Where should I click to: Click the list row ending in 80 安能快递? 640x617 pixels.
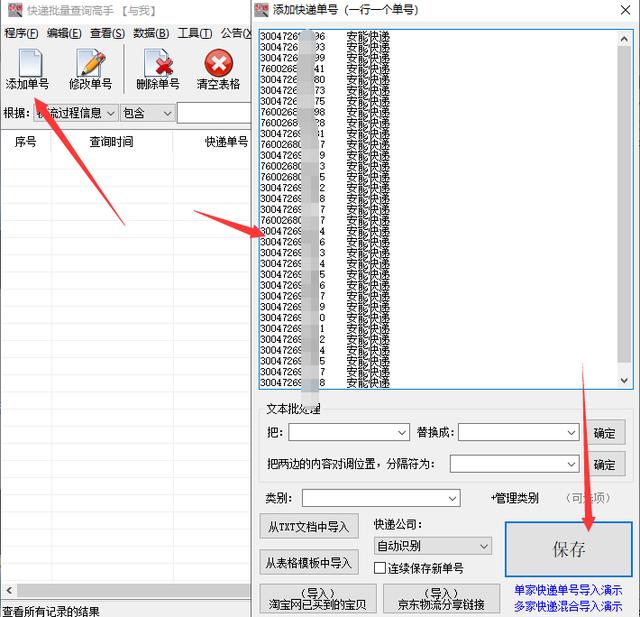(x=325, y=79)
